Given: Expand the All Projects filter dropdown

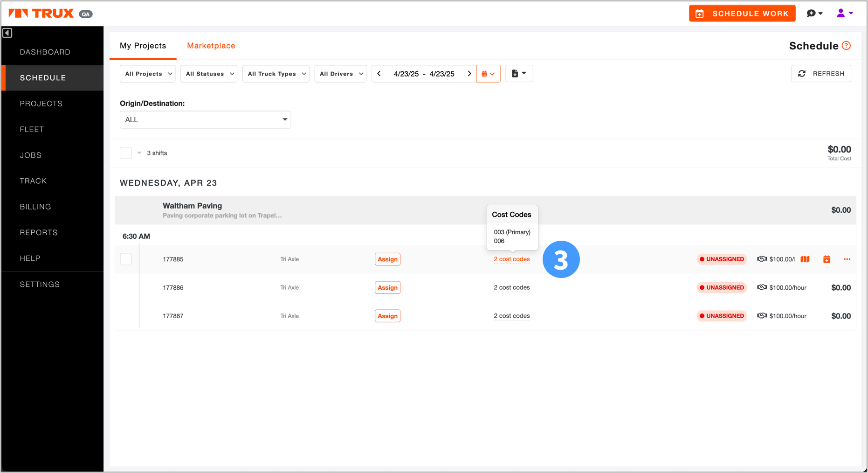Looking at the screenshot, I should (x=147, y=74).
